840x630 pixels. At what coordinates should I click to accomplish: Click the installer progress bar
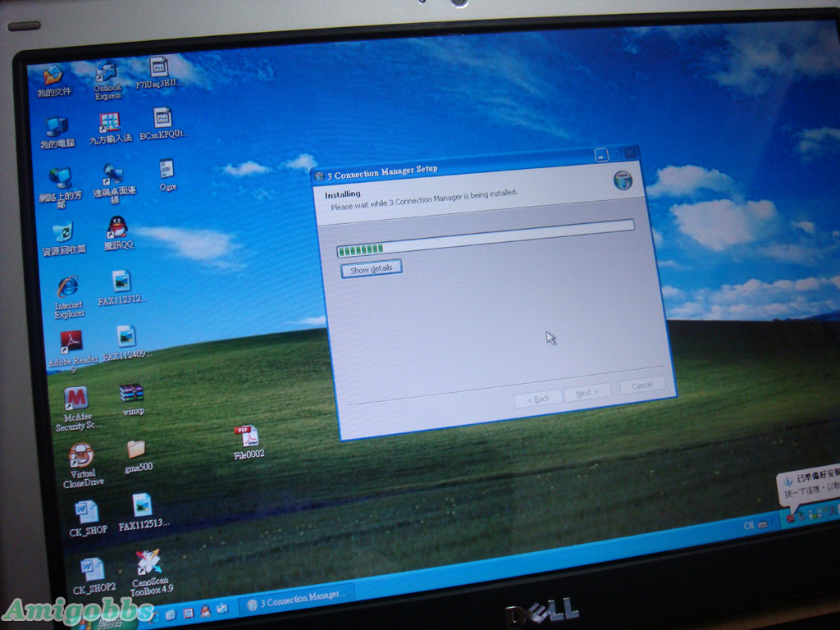coord(485,246)
